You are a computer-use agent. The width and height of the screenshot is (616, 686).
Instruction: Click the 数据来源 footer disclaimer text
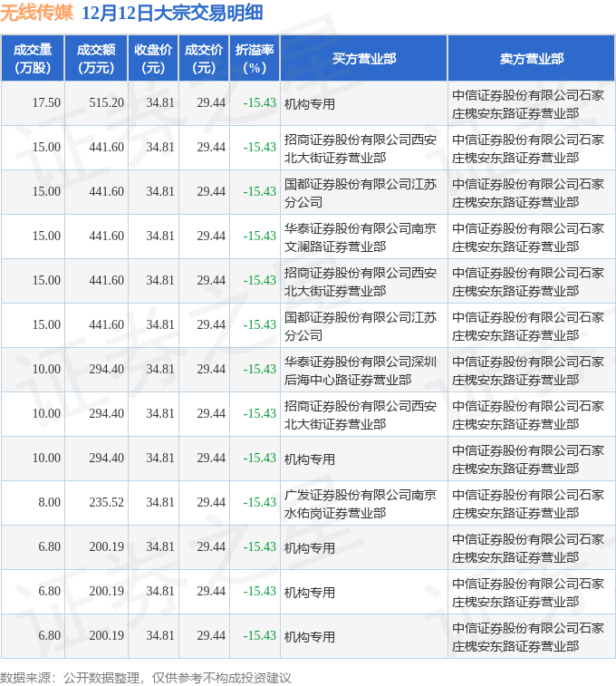coord(146,678)
